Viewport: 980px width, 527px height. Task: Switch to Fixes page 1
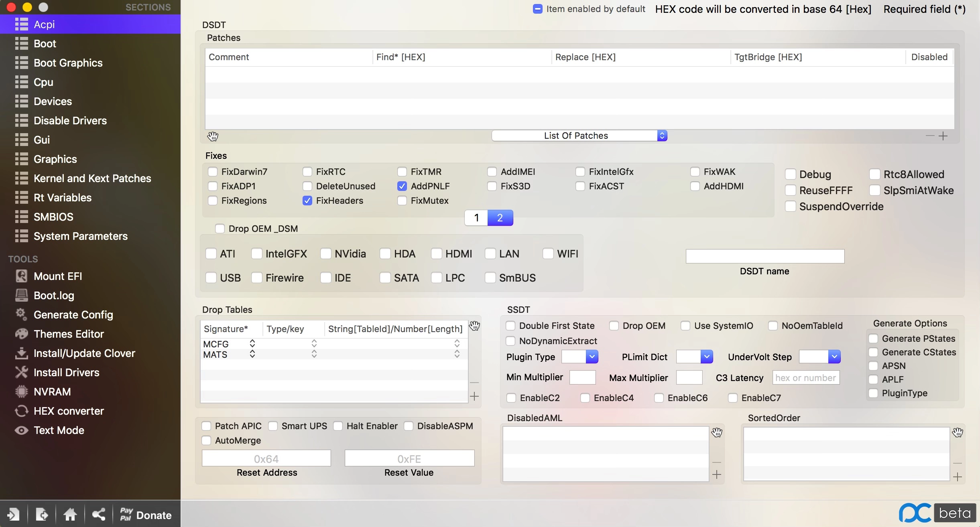pos(476,218)
